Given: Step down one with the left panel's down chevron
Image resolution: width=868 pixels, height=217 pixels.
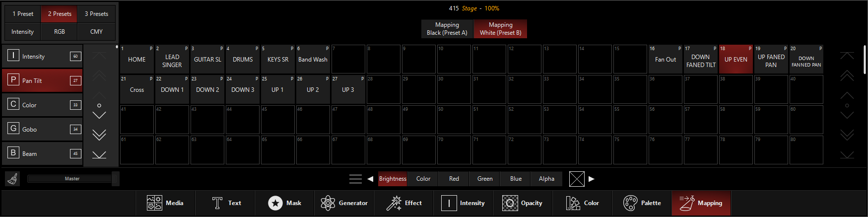Looking at the screenshot, I should [99, 115].
